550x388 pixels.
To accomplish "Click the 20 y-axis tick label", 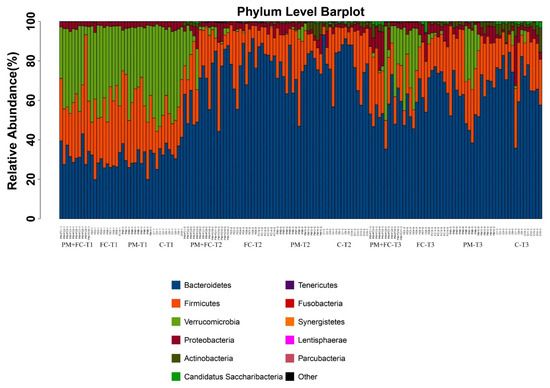I will (x=31, y=179).
